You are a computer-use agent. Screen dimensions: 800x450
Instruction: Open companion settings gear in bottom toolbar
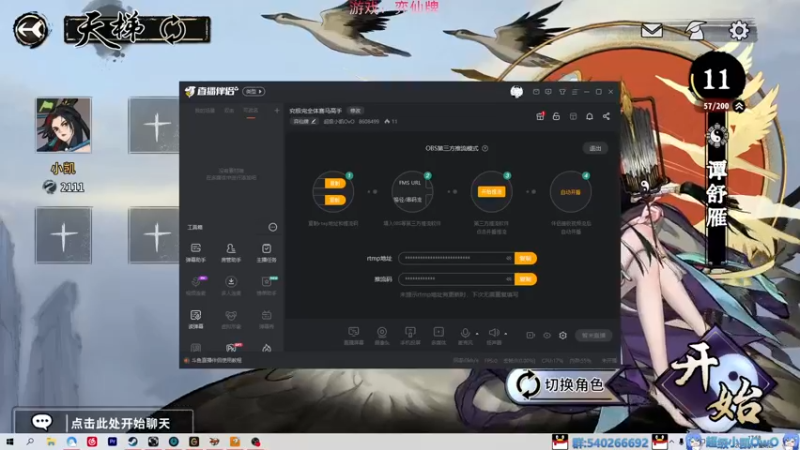tap(563, 335)
